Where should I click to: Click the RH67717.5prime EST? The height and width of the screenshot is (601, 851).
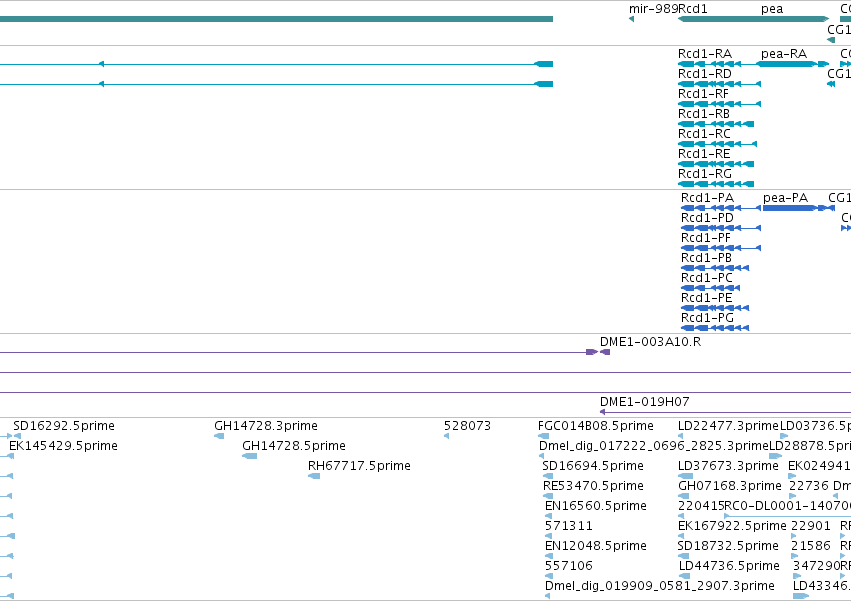314,476
